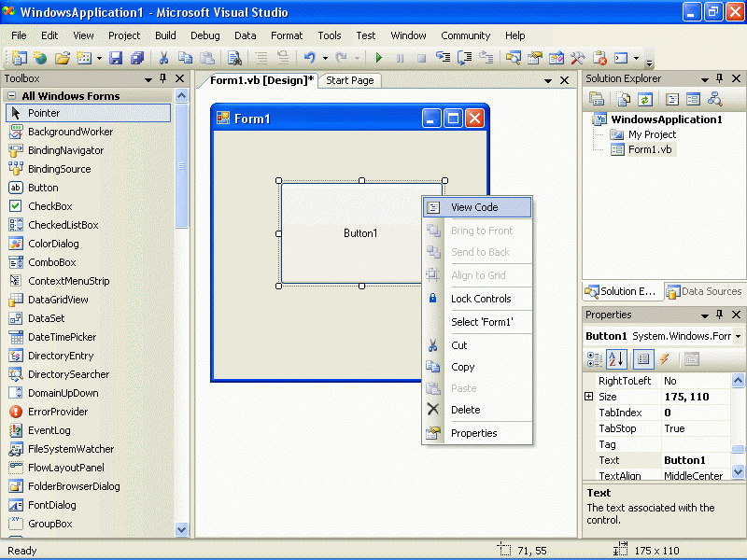Open the Community menu

tap(465, 35)
